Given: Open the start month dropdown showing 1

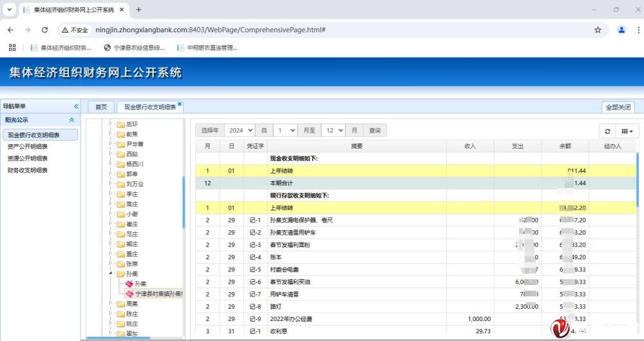Looking at the screenshot, I should click(285, 130).
